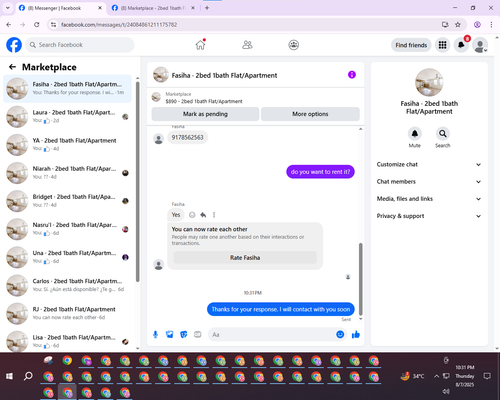This screenshot has height=400, width=500.
Task: Open RJ - 2bed 1bath Flat/Apartment conversation
Action: [x=68, y=313]
